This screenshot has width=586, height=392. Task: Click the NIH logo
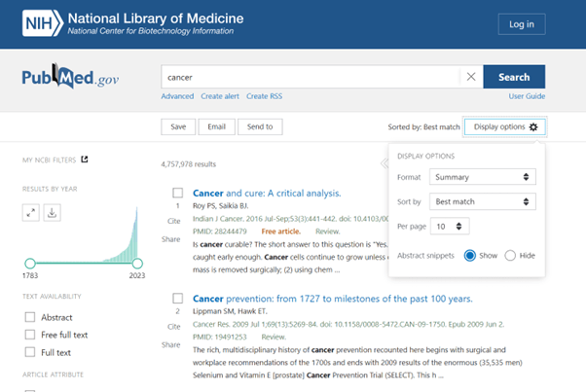43,23
